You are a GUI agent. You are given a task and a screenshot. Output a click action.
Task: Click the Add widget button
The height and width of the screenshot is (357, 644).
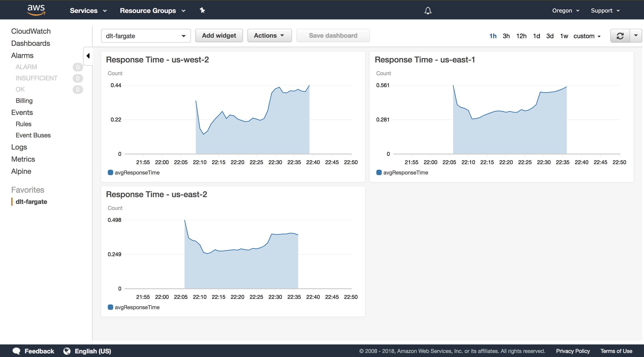(x=219, y=36)
